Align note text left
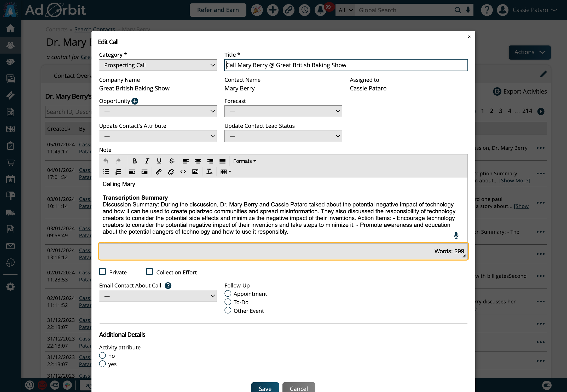Viewport: 567px width, 392px height. point(186,161)
